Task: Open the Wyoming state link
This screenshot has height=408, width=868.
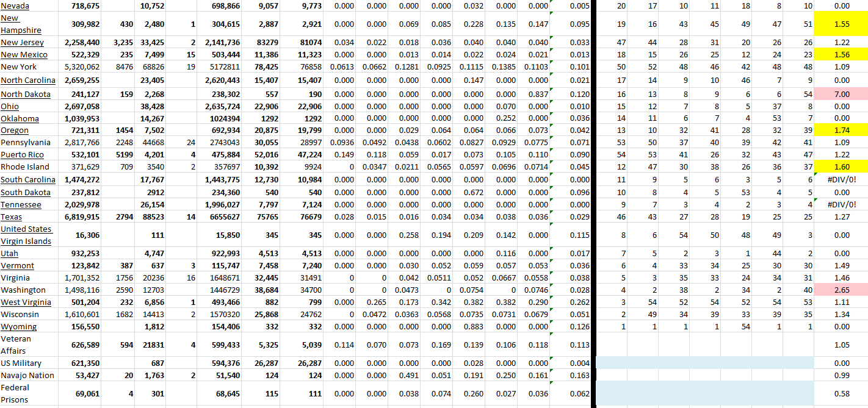Action: pos(19,327)
